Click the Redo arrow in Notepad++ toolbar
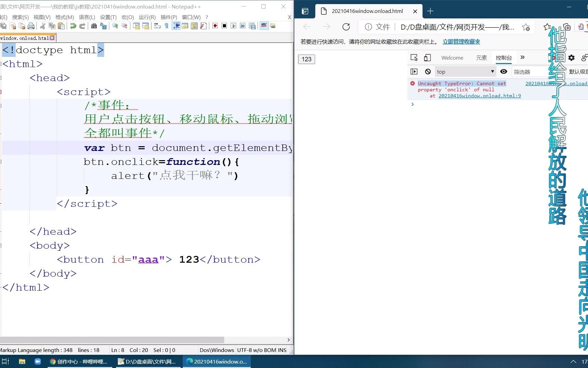 (x=82, y=26)
